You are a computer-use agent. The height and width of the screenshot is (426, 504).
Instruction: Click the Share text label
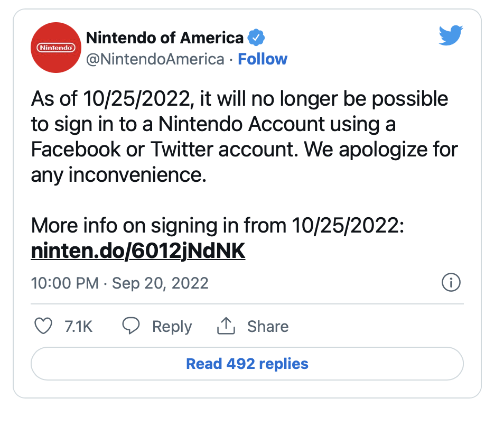(x=268, y=326)
